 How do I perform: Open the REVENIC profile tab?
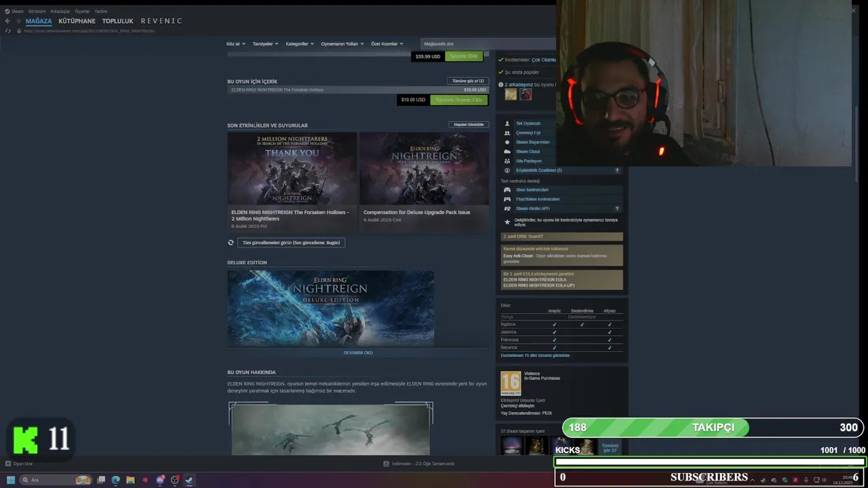(161, 21)
